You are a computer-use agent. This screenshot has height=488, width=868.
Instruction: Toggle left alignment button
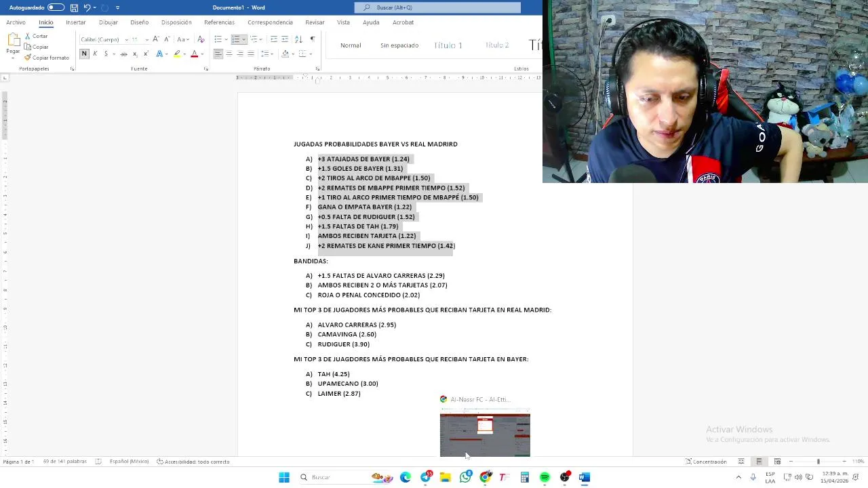218,54
